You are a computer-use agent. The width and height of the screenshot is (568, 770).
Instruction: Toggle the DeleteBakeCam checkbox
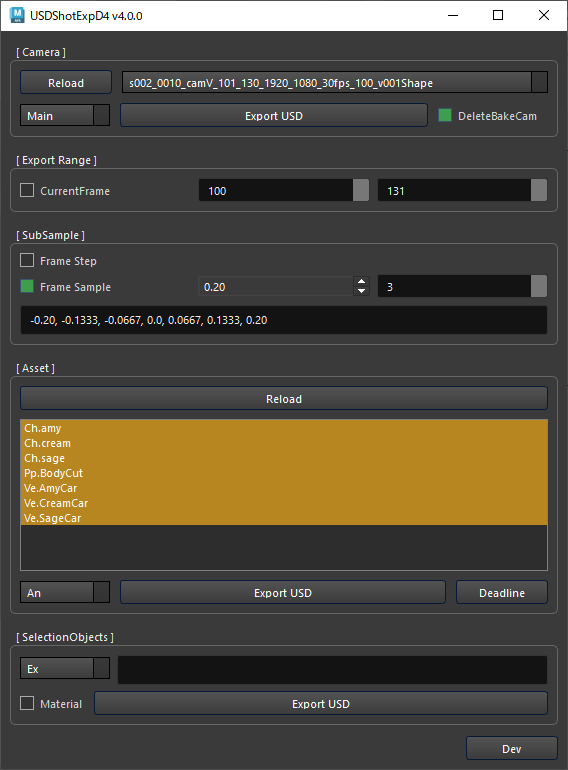[x=445, y=115]
